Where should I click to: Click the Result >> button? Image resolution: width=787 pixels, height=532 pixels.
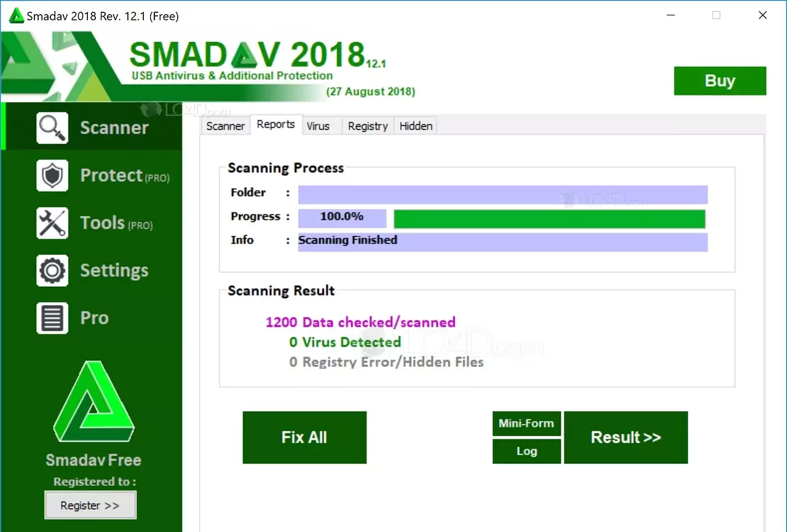pos(626,437)
